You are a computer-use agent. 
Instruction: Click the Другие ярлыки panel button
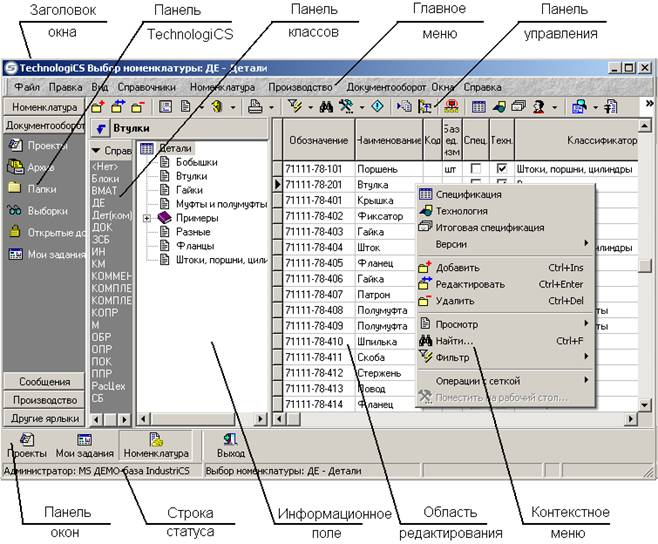point(43,417)
